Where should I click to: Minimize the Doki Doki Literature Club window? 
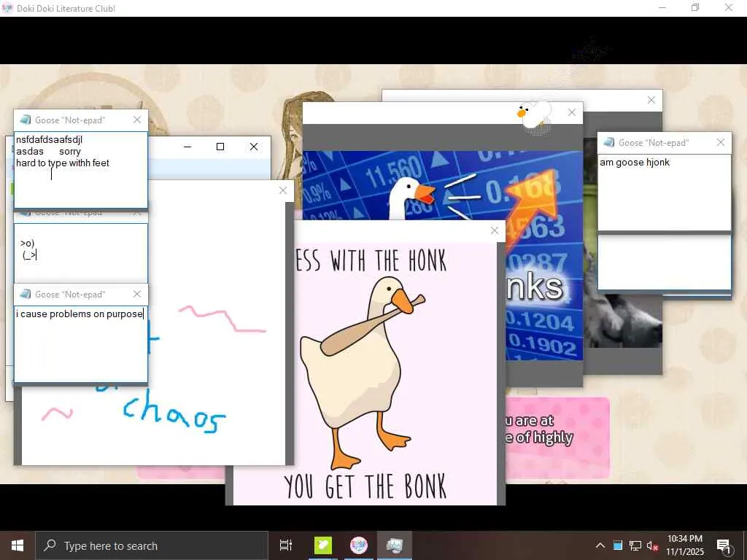[662, 7]
